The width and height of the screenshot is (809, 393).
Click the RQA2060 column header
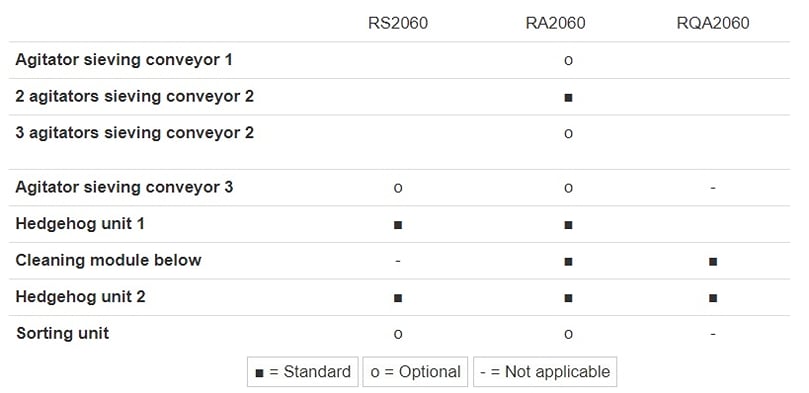[x=713, y=23]
